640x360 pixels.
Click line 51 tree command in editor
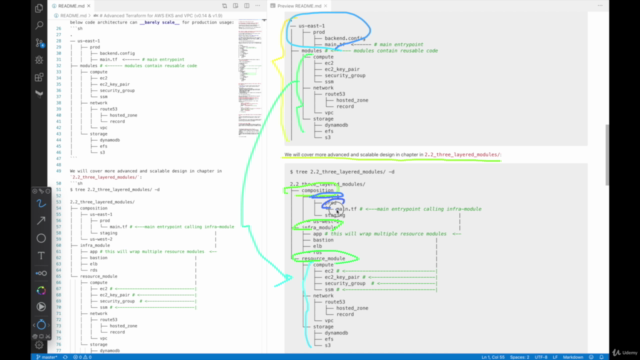point(115,189)
